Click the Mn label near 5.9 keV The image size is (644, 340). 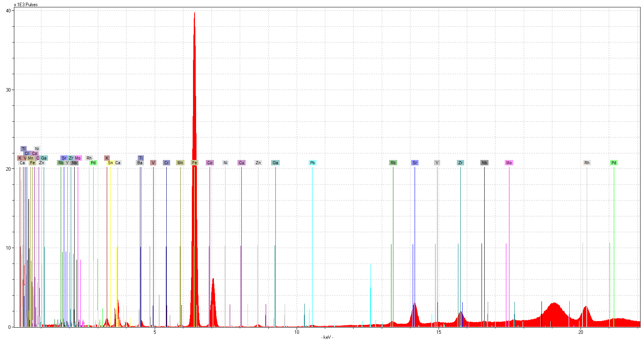(x=180, y=163)
